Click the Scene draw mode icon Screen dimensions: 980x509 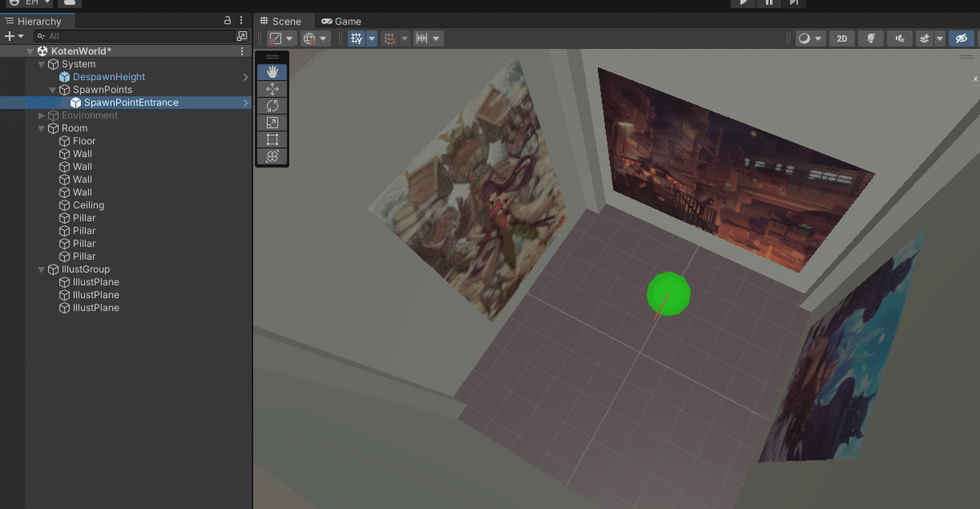[276, 38]
